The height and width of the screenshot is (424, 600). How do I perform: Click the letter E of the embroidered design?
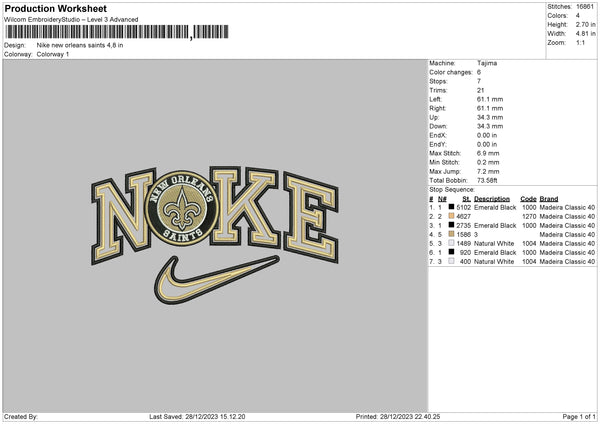(x=311, y=217)
